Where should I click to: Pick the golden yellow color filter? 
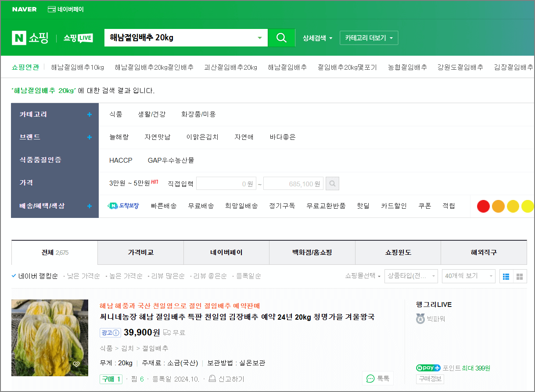pos(513,206)
